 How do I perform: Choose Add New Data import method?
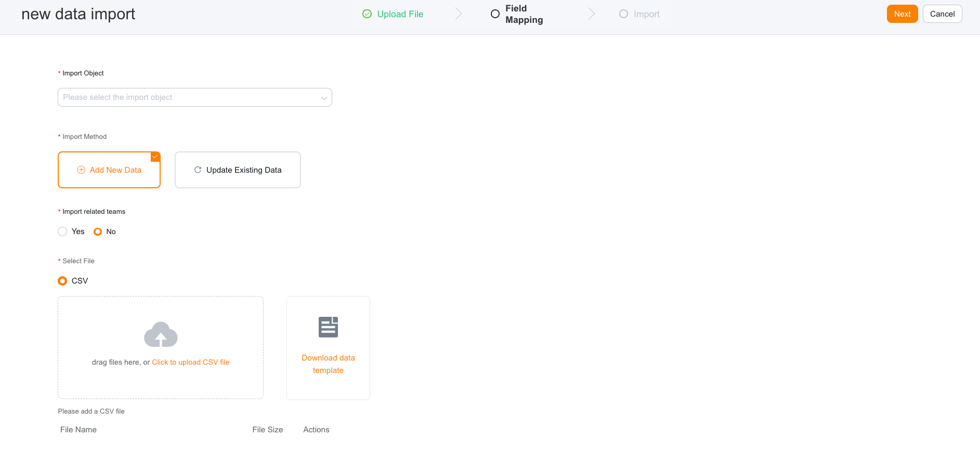109,170
